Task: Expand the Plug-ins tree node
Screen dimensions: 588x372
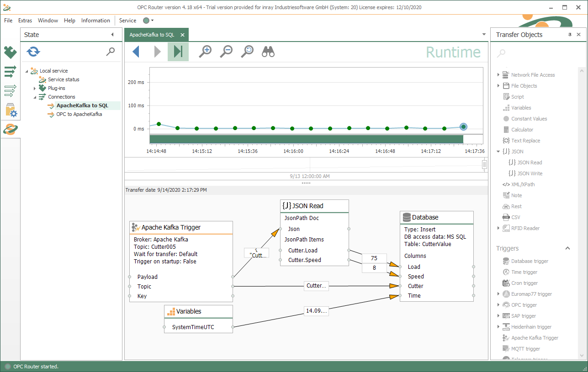Action: 35,88
